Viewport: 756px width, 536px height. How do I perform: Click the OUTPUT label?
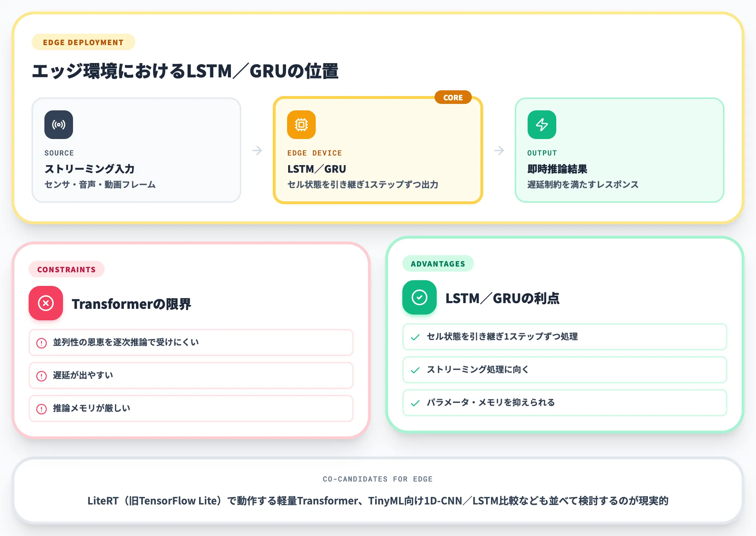pos(542,153)
